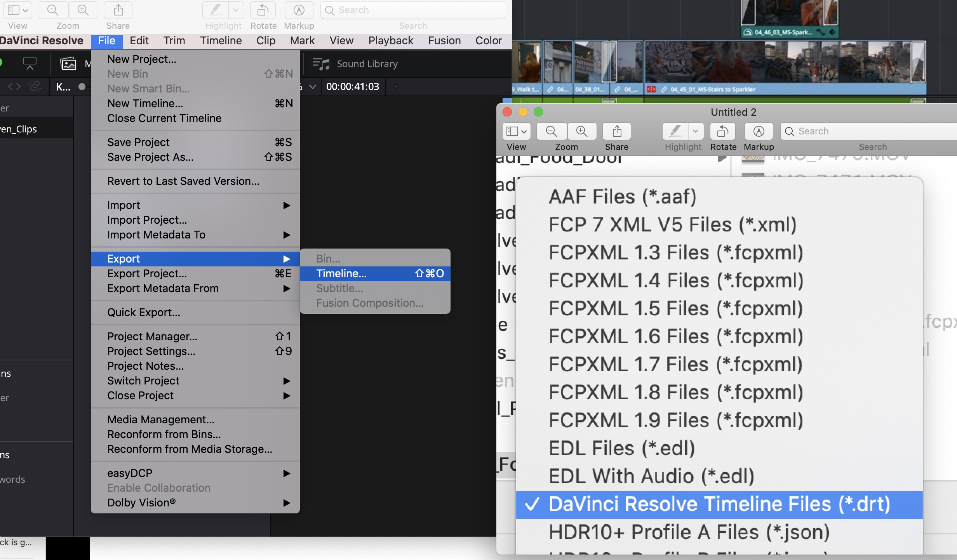Image resolution: width=957 pixels, height=560 pixels.
Task: Open the Fusion menu
Action: [444, 41]
